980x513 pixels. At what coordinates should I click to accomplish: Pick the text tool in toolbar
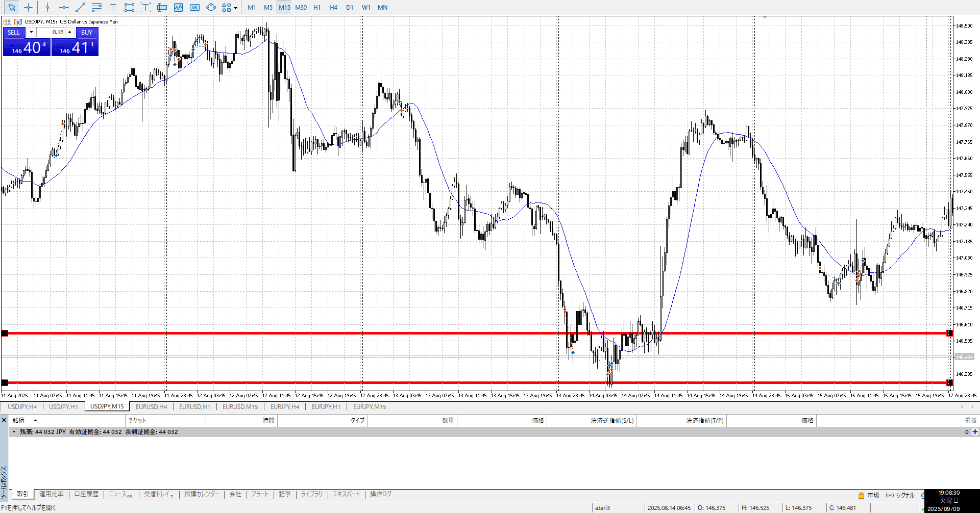(113, 8)
